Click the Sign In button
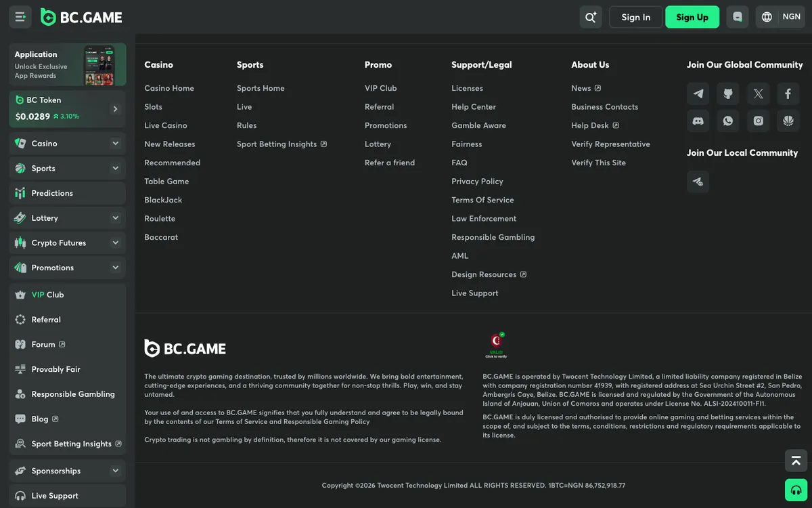Viewport: 812px width, 508px height. pos(636,17)
